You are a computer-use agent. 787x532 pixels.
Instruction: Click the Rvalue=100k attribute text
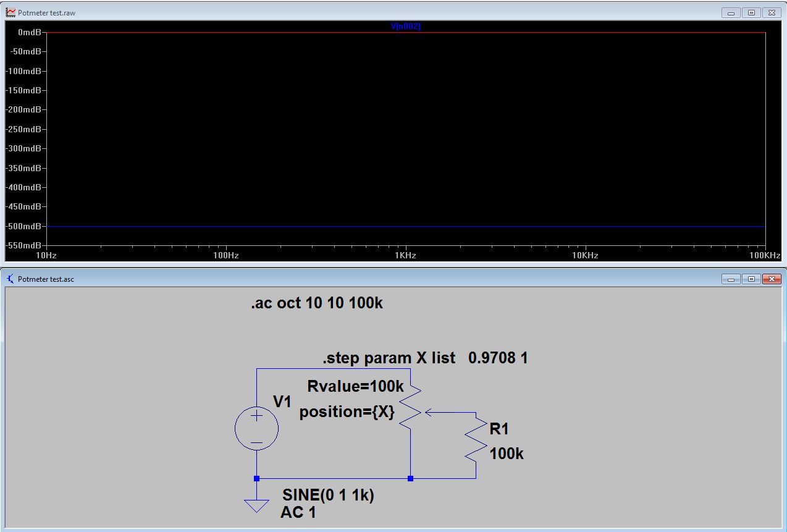click(355, 387)
